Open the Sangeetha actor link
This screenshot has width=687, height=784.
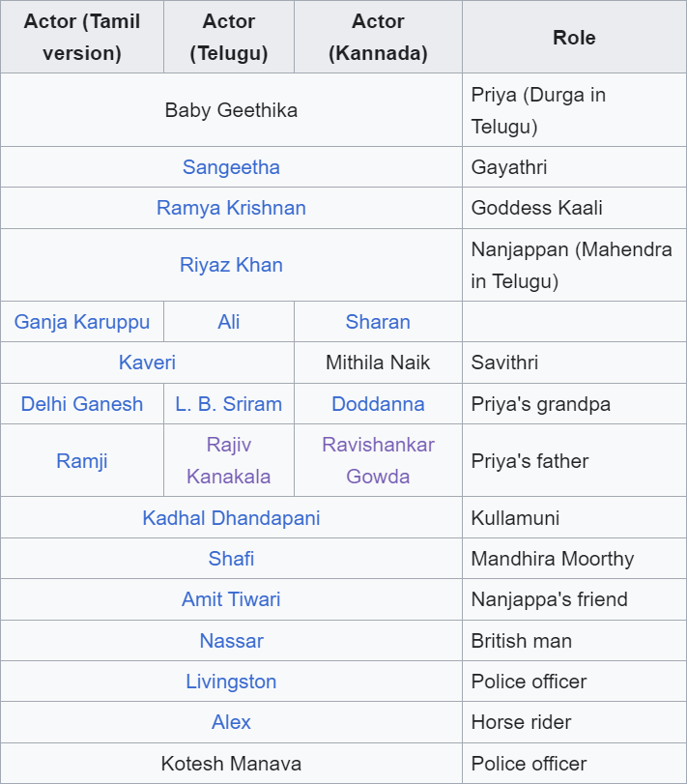pyautogui.click(x=231, y=167)
